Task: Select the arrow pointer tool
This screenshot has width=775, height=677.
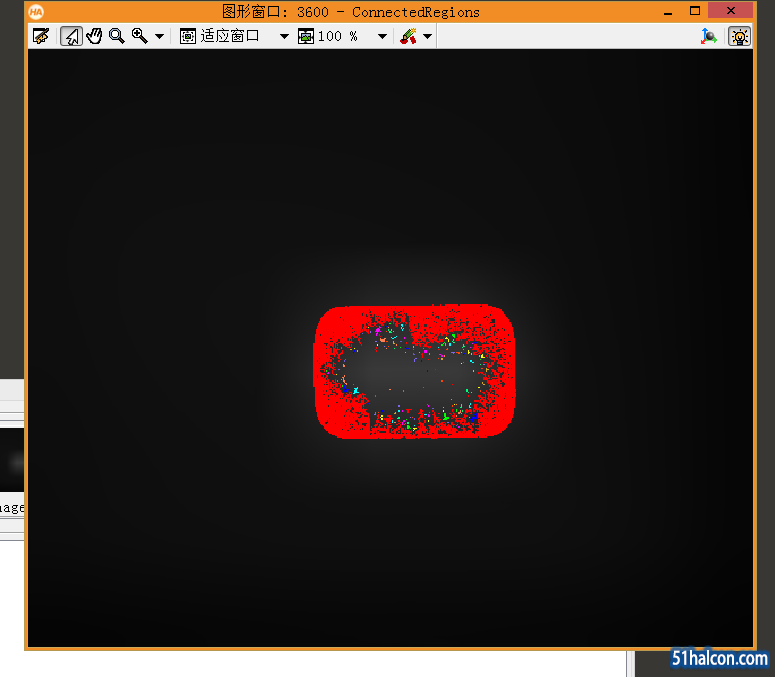Action: [x=72, y=36]
